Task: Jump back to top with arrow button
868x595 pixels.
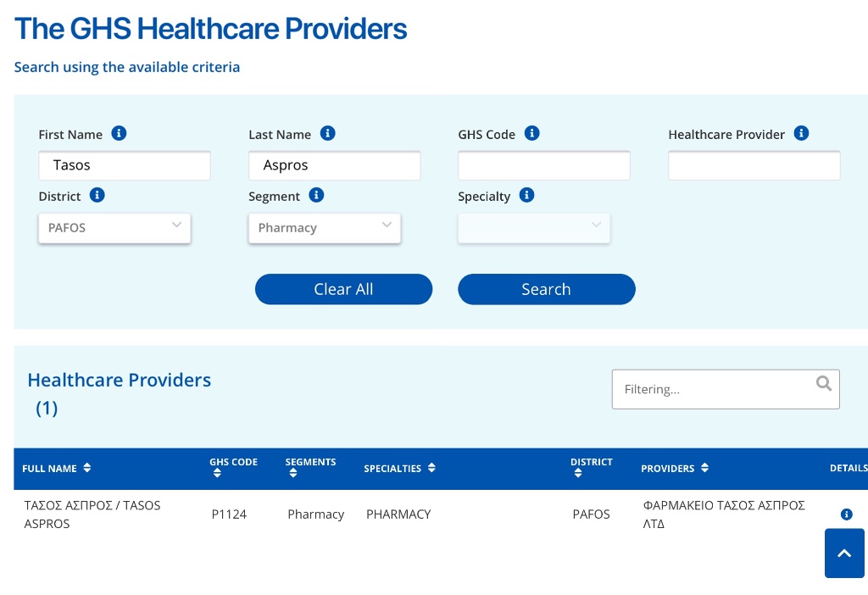Action: tap(844, 553)
